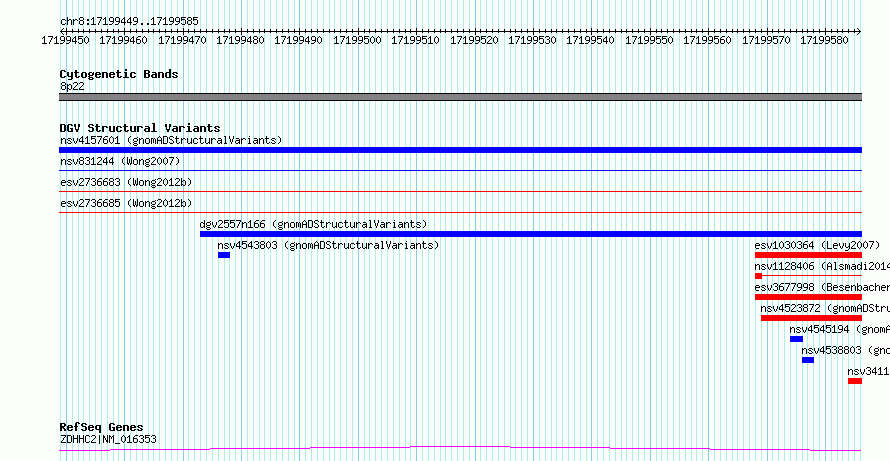Screen dimensions: 890x461
Task: Click the small blue nsv4545194 variant block
Action: 796,339
